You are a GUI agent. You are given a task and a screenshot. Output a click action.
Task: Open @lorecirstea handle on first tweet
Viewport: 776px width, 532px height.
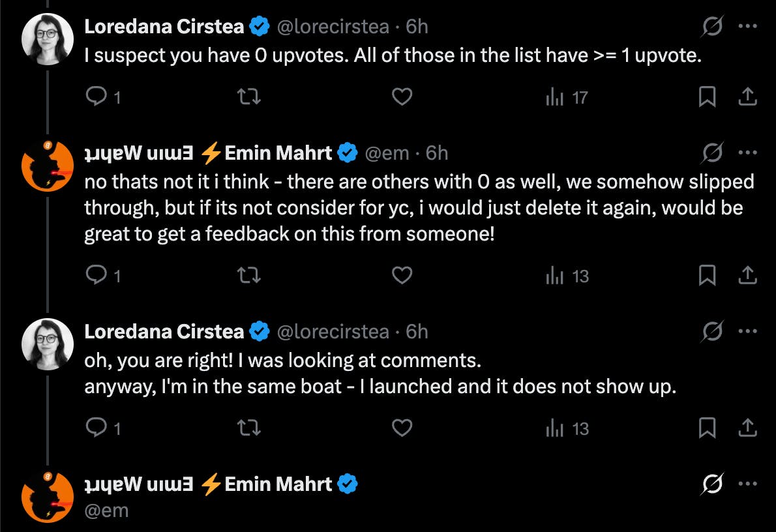coord(333,26)
